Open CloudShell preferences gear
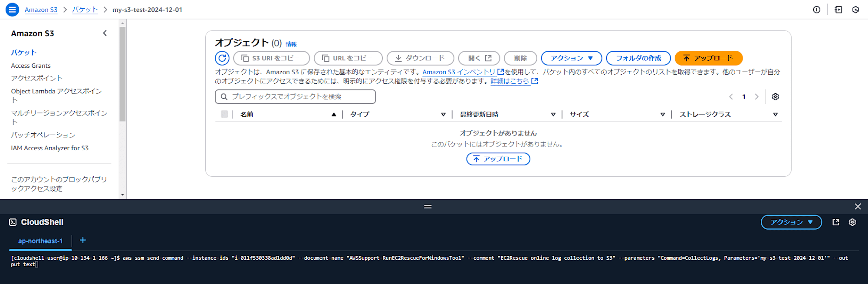The width and height of the screenshot is (868, 284). [852, 222]
